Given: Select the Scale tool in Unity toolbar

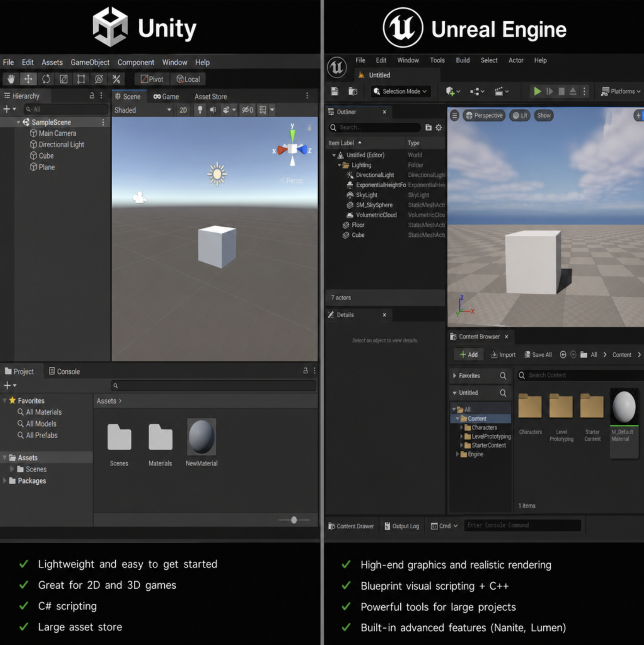Looking at the screenshot, I should click(64, 79).
